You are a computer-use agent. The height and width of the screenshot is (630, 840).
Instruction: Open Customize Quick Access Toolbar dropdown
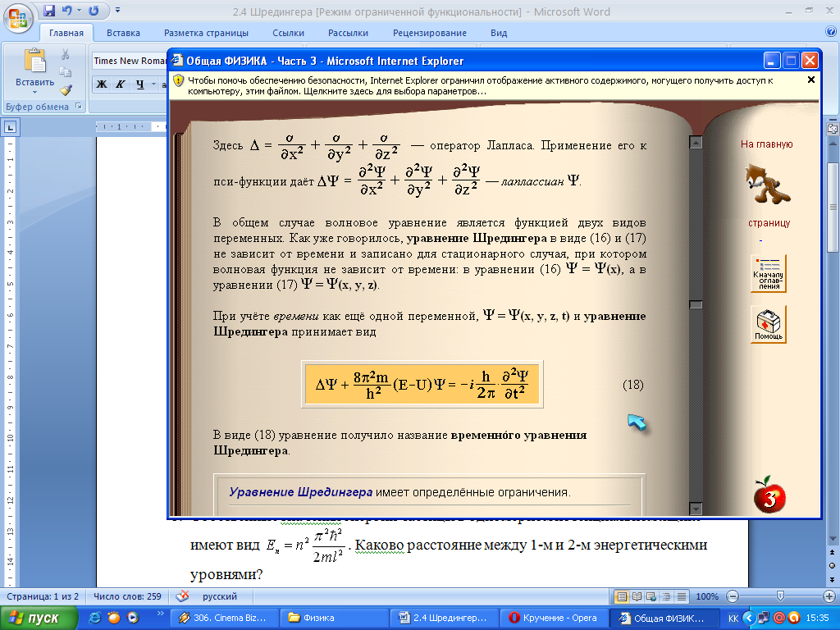tap(117, 11)
